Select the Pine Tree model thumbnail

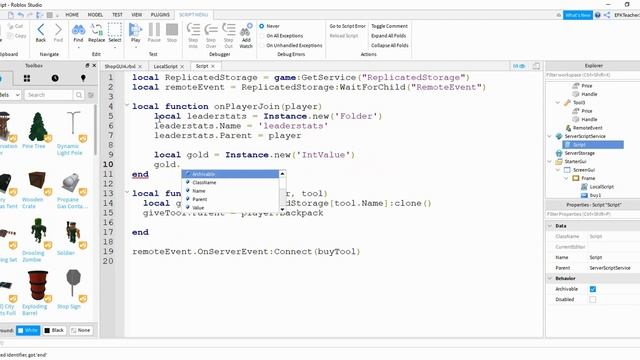(38, 127)
